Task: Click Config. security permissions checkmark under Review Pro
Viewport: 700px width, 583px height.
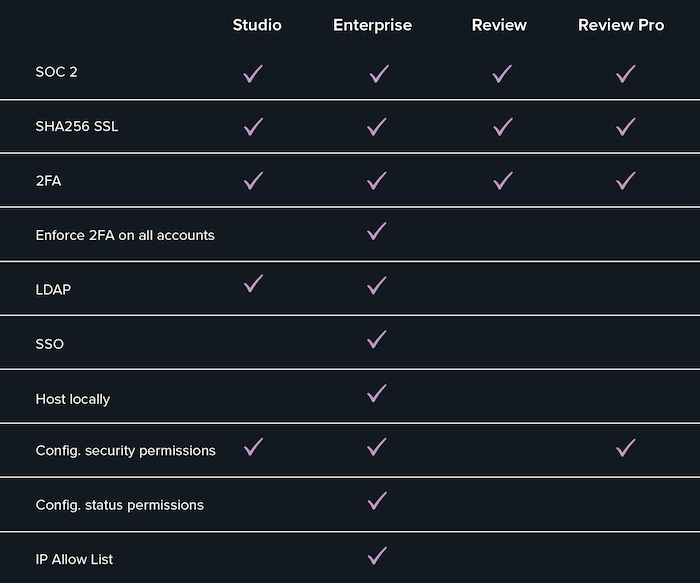Action: tap(626, 448)
